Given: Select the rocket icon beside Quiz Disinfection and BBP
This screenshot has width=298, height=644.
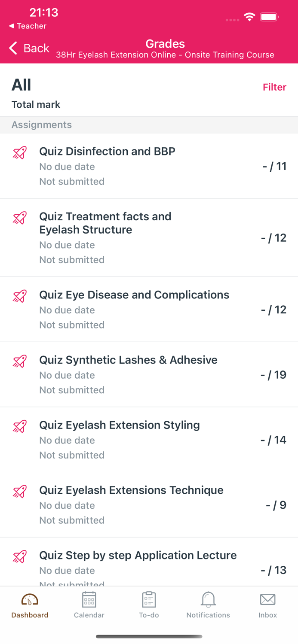Looking at the screenshot, I should point(19,153).
